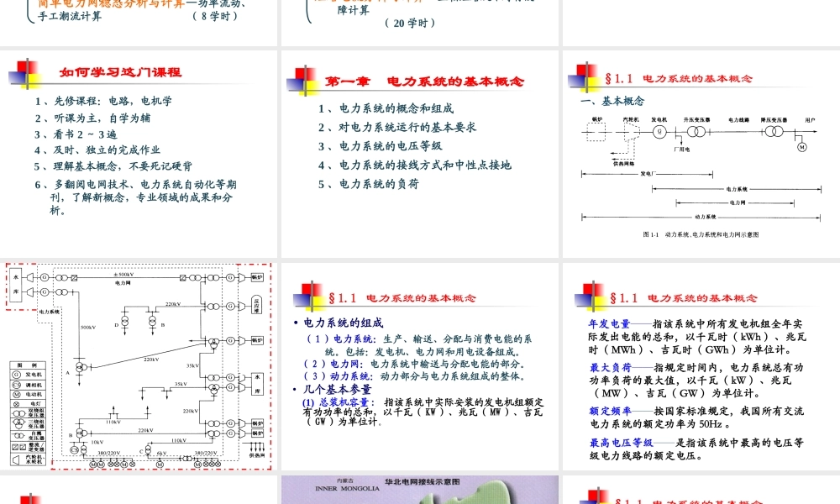Screen dimensions: 840x504
Task: Click the 汽轮机/水轮机 legend symbol
Action: click(x=14, y=458)
